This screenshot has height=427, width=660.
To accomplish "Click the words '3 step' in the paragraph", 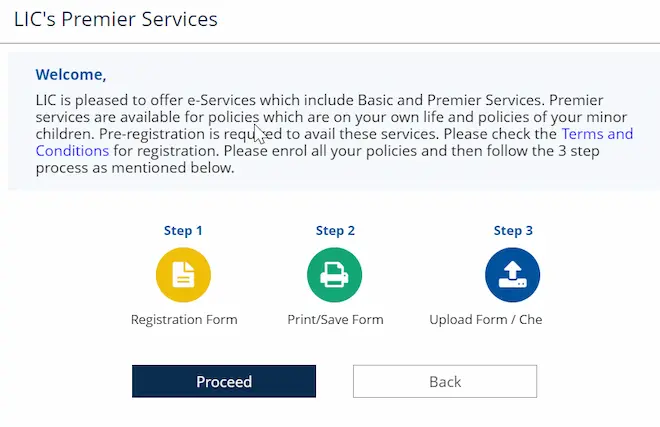I will click(579, 151).
